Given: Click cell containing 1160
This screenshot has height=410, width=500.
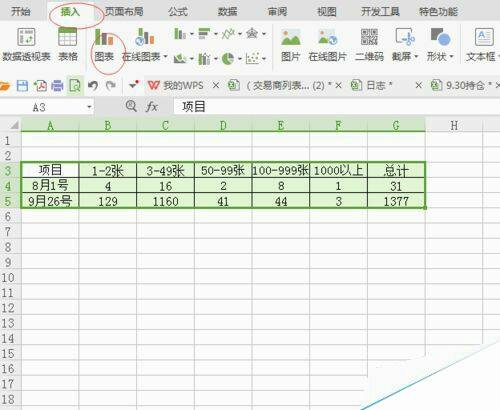Looking at the screenshot, I should (165, 201).
